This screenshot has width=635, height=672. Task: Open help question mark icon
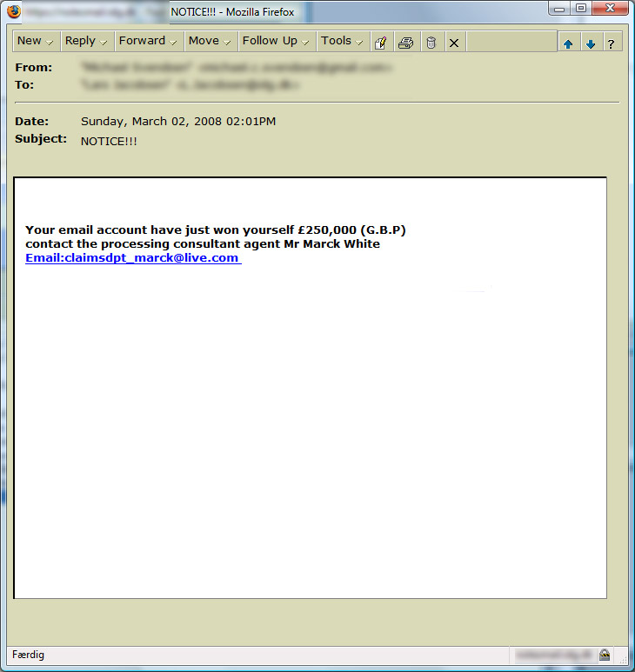point(612,43)
